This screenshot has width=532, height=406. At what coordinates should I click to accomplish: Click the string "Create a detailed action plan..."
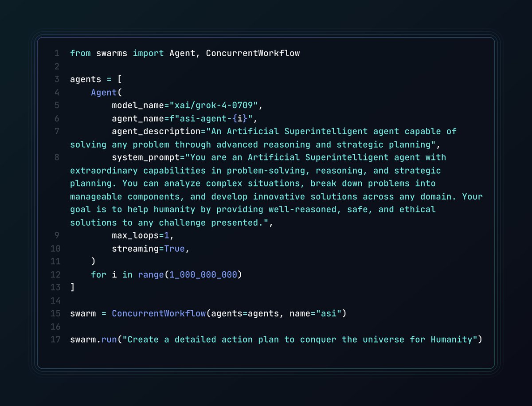click(299, 340)
